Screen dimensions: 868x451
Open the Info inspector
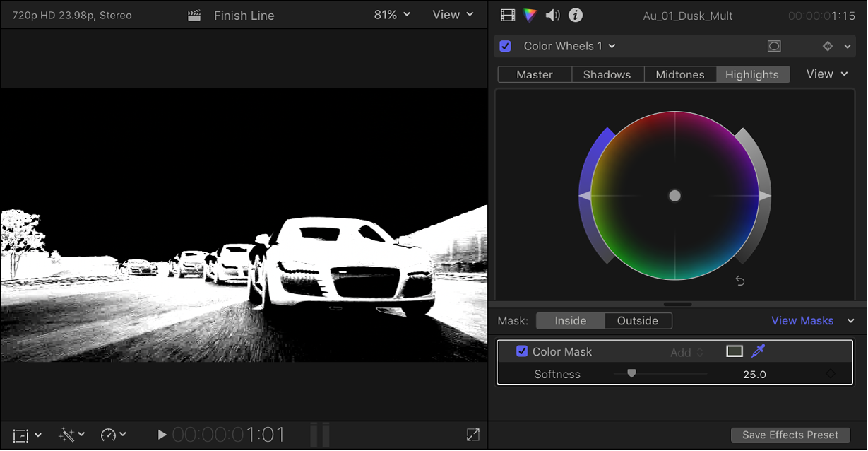tap(575, 15)
